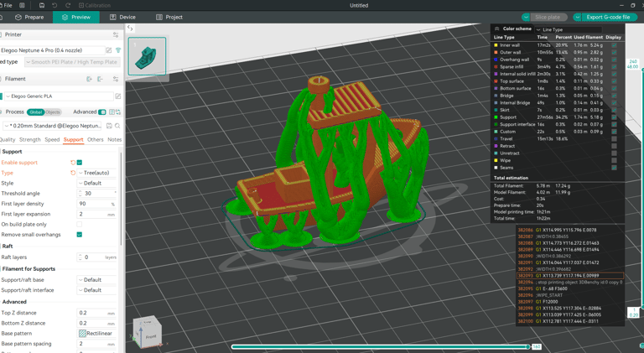644x353 pixels.
Task: Switch to the Prepare tab
Action: click(x=29, y=18)
